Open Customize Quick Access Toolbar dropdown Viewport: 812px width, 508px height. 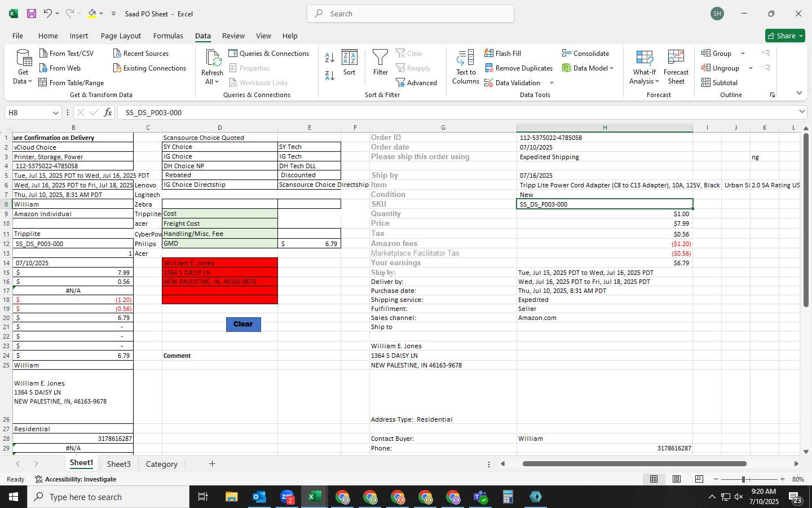[x=113, y=14]
